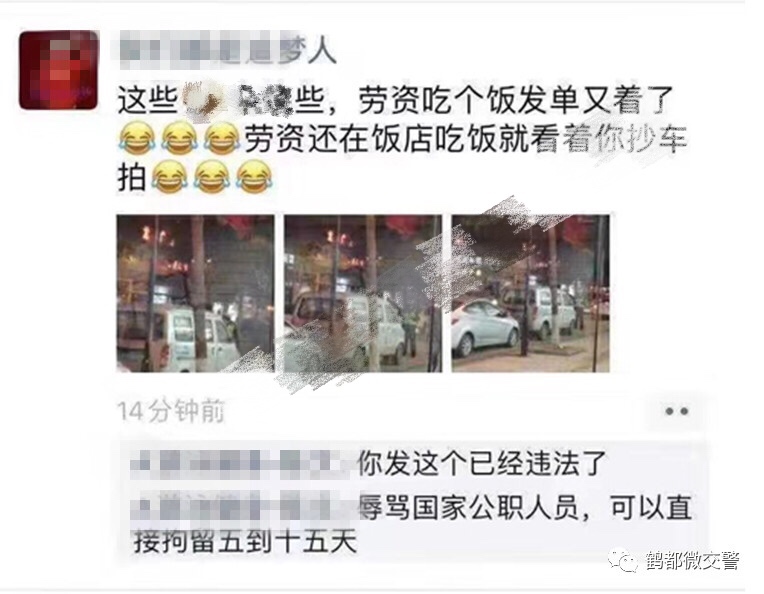Click the first laughing emoji in second line
Screen dimensions: 764x594
coord(136,137)
